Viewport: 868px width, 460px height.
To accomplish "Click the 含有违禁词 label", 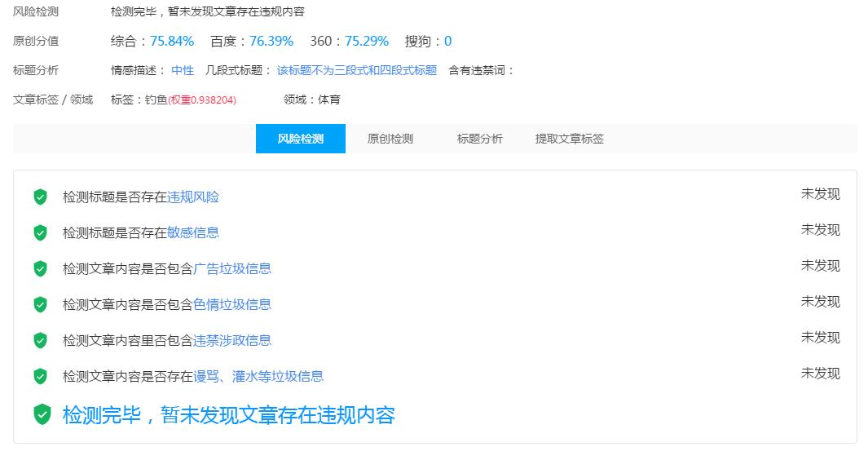I will (481, 70).
